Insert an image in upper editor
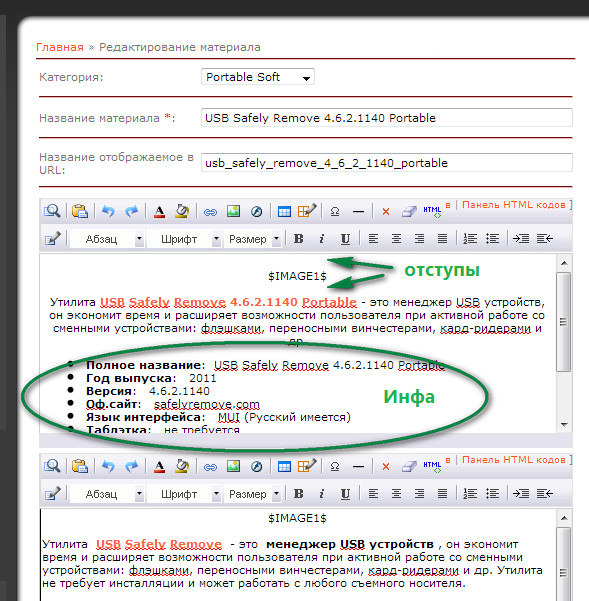Image resolution: width=589 pixels, height=601 pixels. (x=233, y=211)
